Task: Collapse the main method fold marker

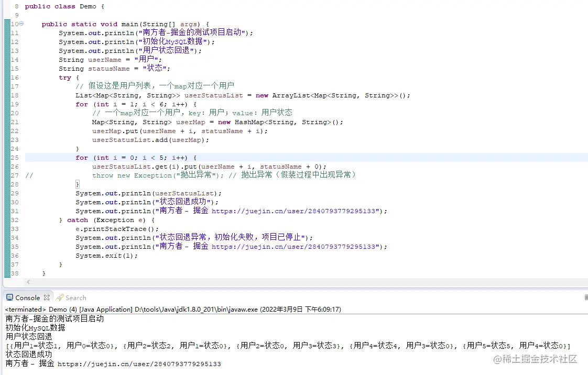Action: [x=21, y=24]
